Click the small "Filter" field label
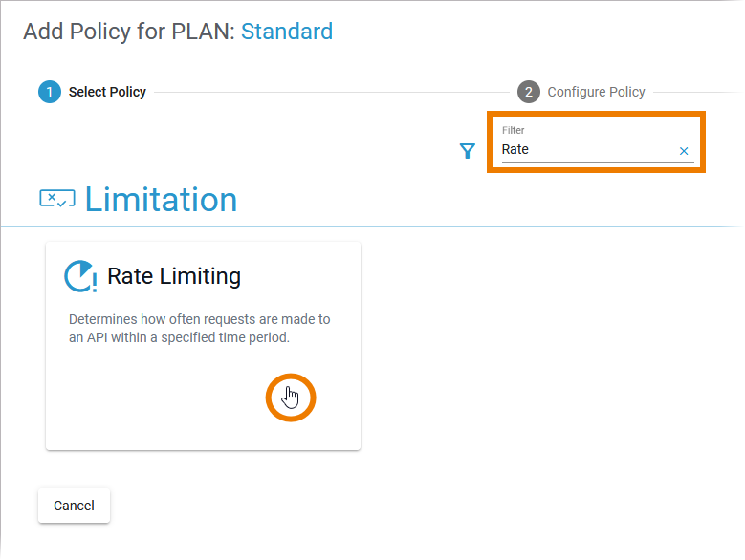The height and width of the screenshot is (560, 745). pyautogui.click(x=514, y=130)
